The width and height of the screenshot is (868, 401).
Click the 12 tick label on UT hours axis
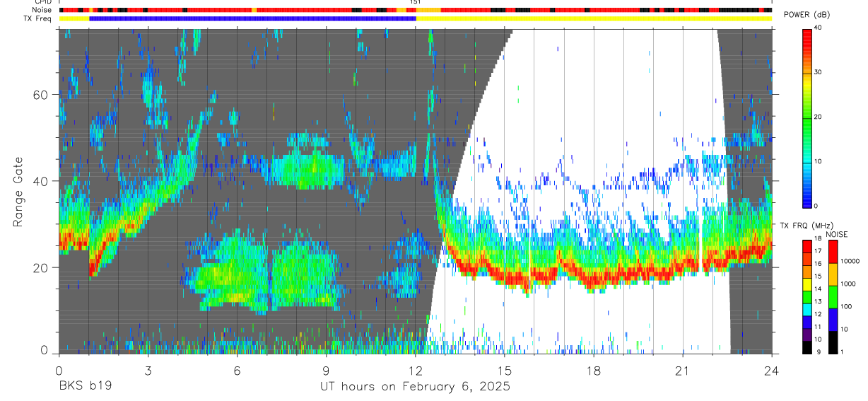tap(415, 370)
